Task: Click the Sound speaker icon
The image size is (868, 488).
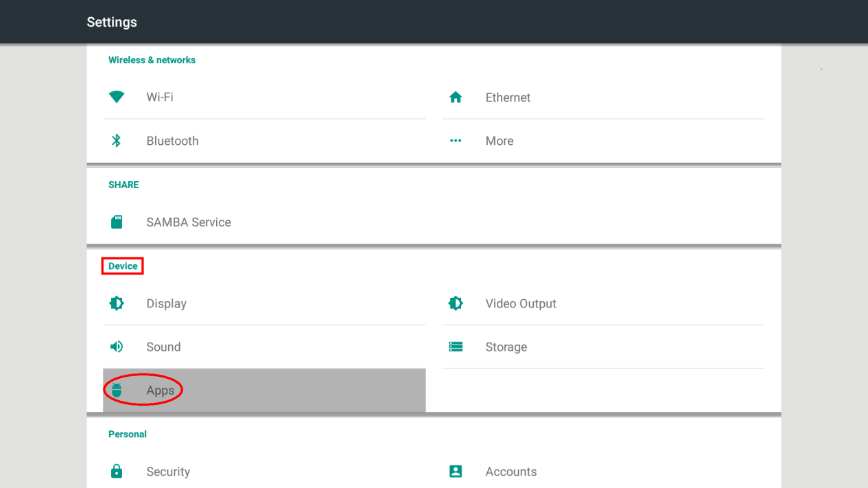Action: [117, 347]
